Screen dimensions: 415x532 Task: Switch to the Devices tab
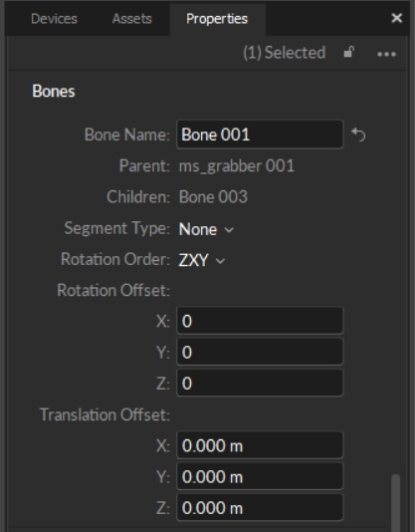tap(54, 19)
